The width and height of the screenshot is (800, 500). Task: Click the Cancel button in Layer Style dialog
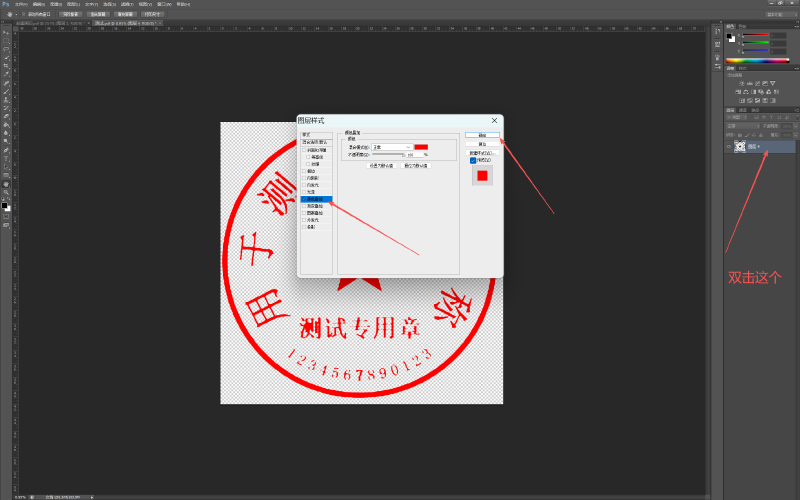[482, 144]
